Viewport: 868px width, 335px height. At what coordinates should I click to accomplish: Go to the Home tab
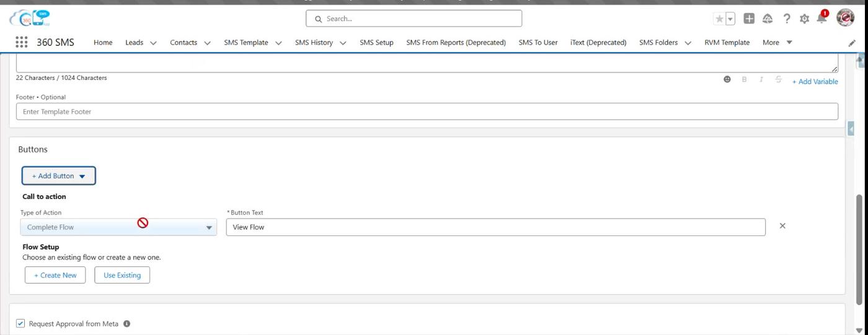pos(103,42)
